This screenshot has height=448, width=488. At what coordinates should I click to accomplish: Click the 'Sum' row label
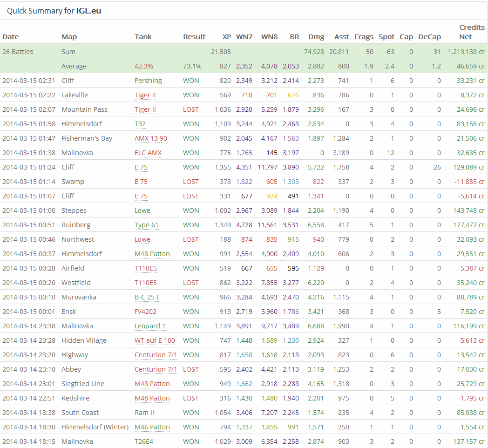[68, 52]
